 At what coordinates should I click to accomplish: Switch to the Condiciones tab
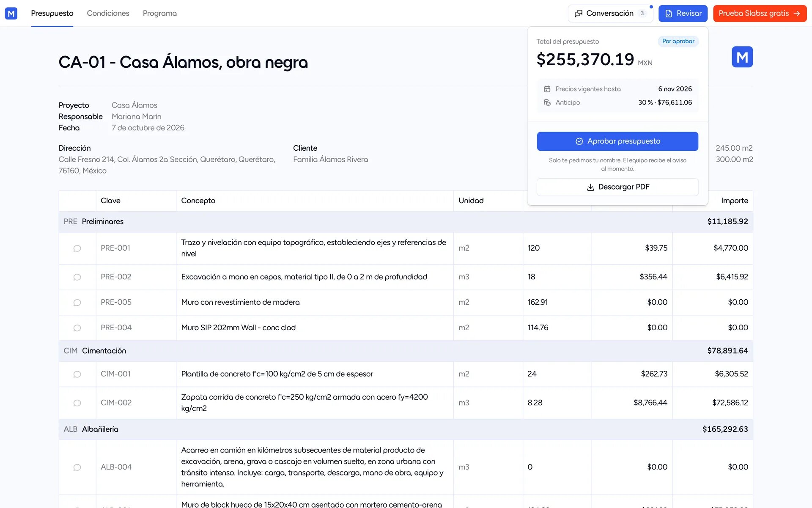(x=108, y=14)
